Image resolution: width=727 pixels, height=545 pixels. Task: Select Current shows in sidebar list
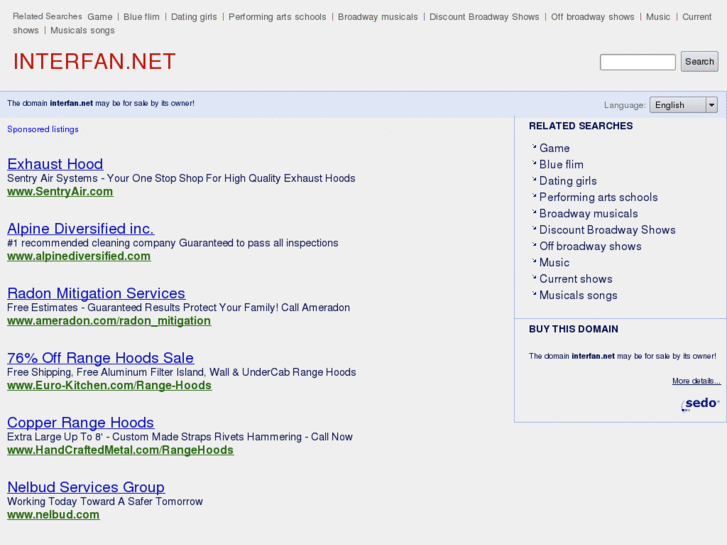coord(576,279)
